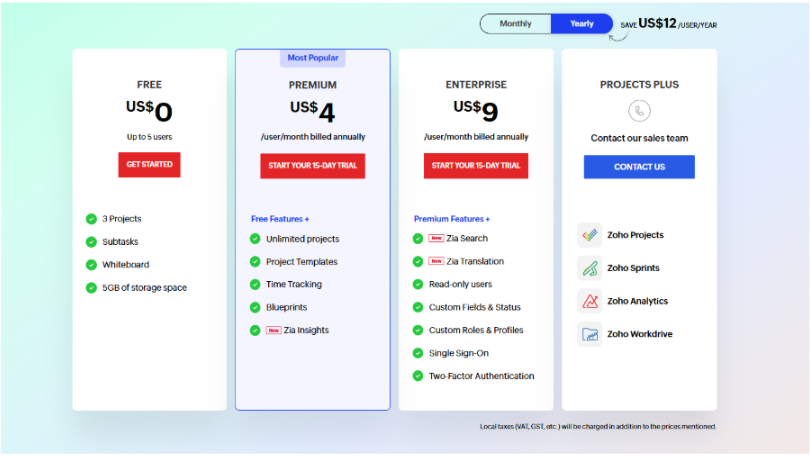The width and height of the screenshot is (810, 457).
Task: Start the 15-day trial for Premium
Action: 313,166
